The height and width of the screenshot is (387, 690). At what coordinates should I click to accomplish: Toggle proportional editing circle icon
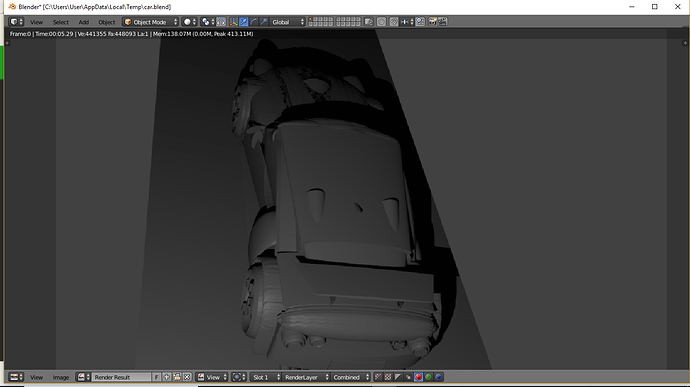click(x=382, y=22)
